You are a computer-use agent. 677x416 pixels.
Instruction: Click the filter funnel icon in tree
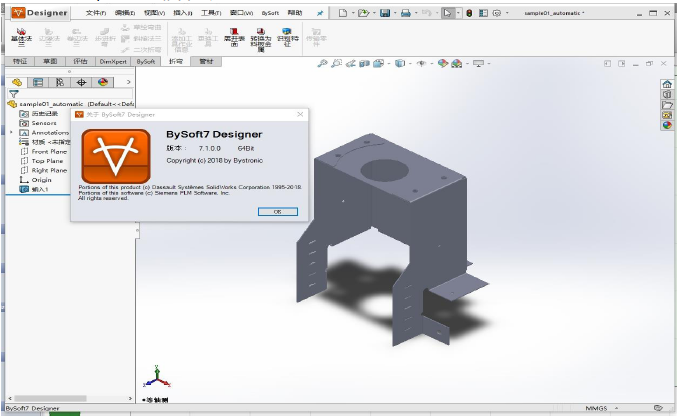(14, 93)
